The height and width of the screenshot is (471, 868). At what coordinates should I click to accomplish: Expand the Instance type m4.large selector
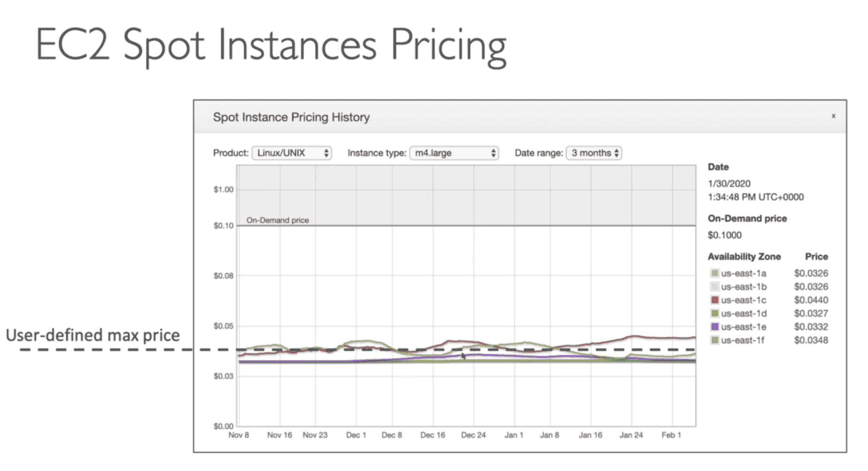coord(454,153)
